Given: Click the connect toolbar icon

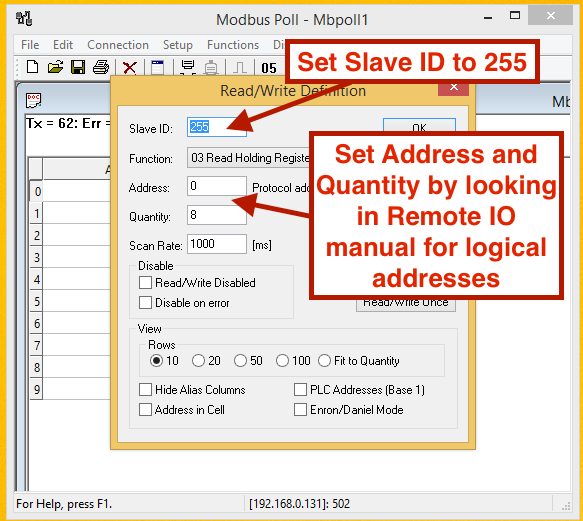Looking at the screenshot, I should (188, 67).
